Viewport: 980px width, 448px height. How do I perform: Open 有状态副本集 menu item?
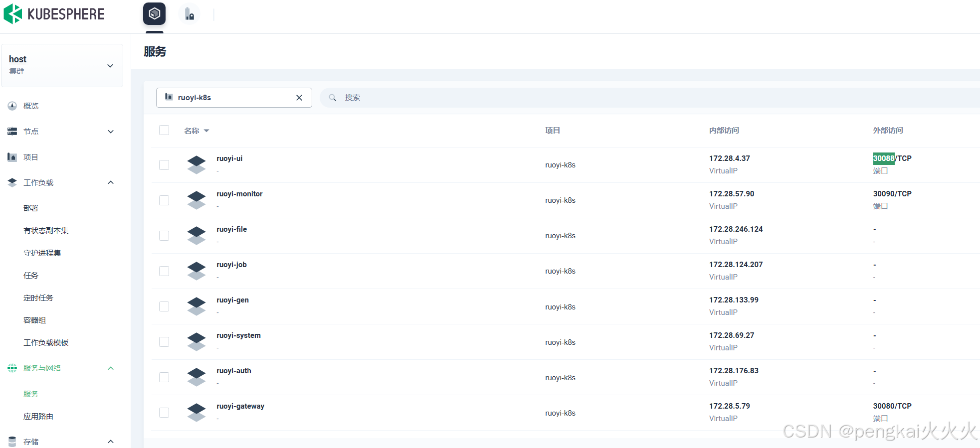tap(46, 230)
